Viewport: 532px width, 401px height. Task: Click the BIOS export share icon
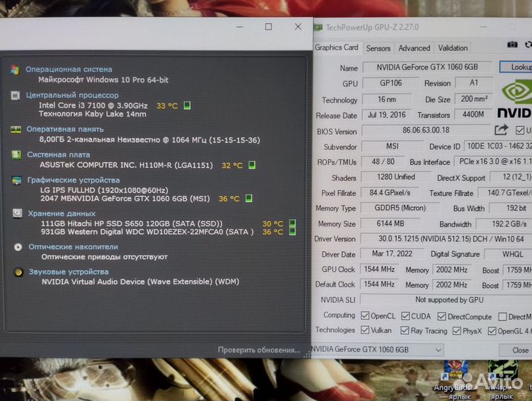501,131
